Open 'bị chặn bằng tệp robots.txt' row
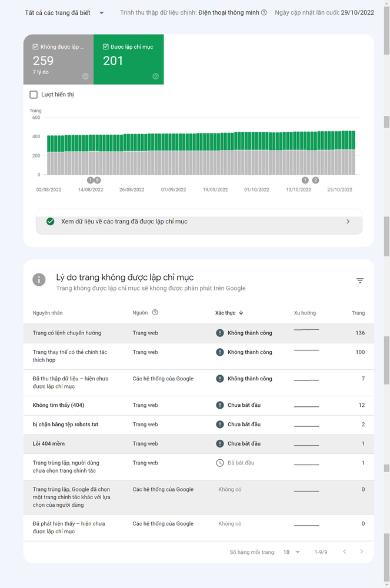The width and height of the screenshot is (390, 588). pos(199,425)
